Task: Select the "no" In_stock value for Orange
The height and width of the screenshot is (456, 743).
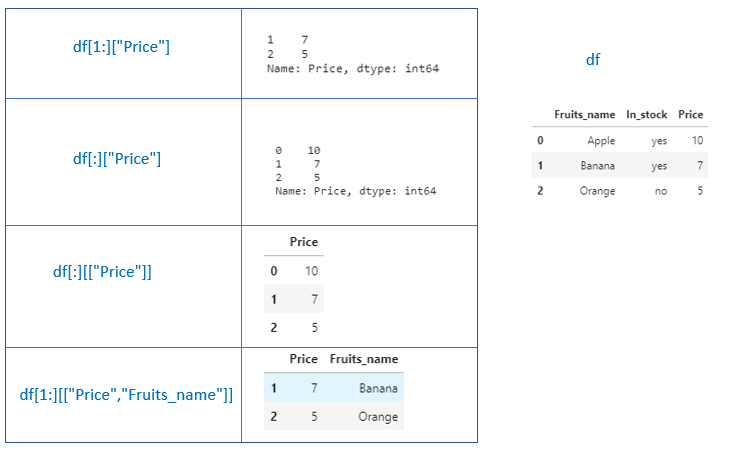Action: pyautogui.click(x=660, y=191)
